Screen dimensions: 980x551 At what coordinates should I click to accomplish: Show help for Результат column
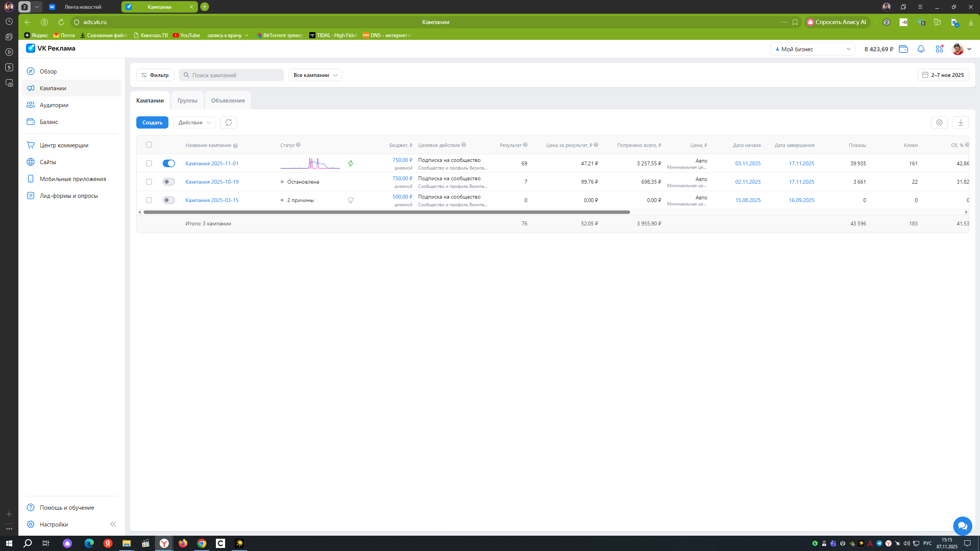(x=525, y=145)
